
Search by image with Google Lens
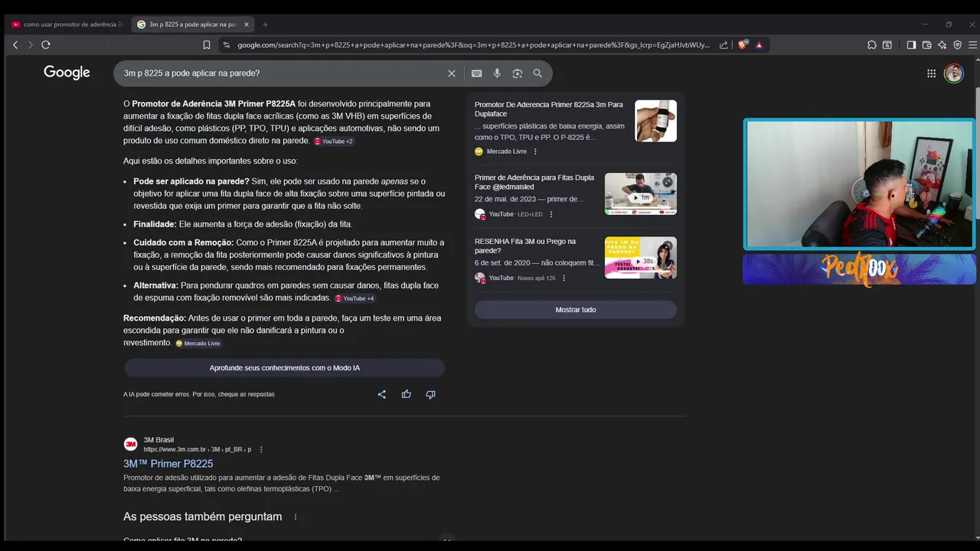click(x=518, y=73)
